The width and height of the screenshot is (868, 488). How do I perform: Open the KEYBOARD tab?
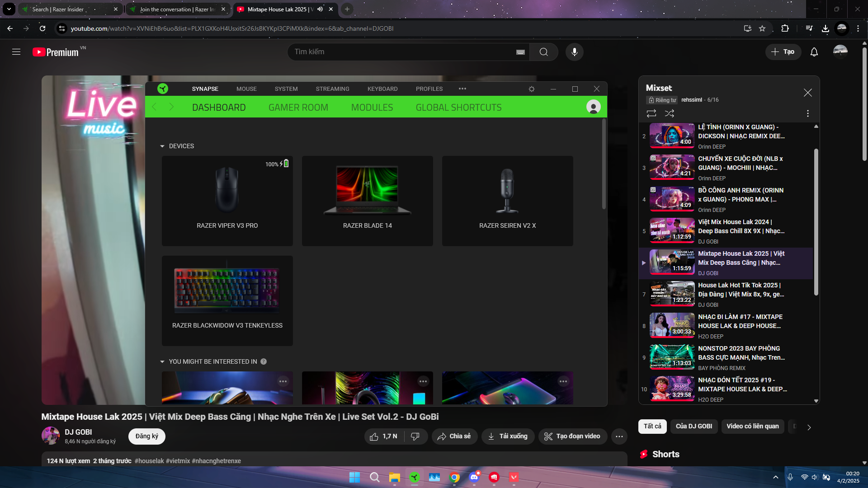[x=382, y=89]
